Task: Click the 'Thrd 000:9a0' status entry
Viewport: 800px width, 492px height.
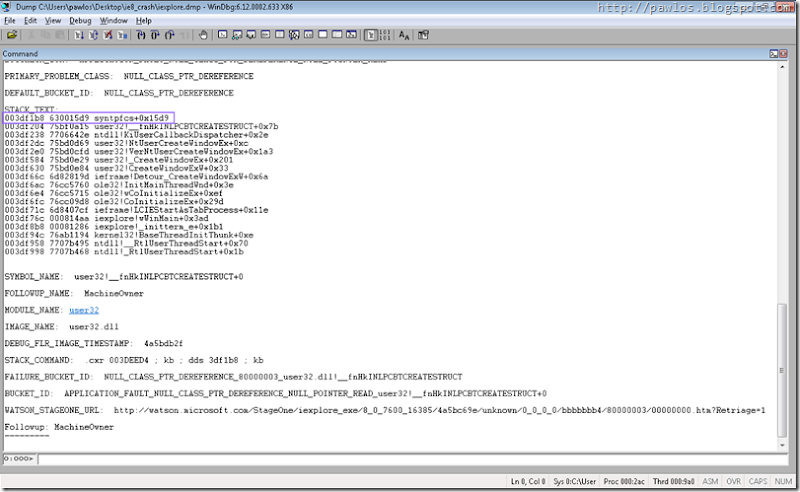Action: click(x=673, y=481)
